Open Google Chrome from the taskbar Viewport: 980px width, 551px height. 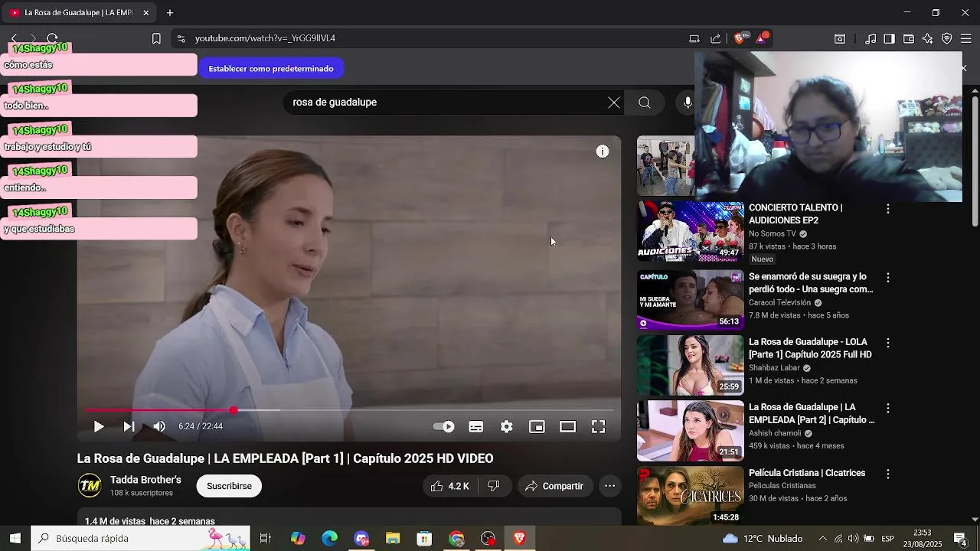click(456, 539)
